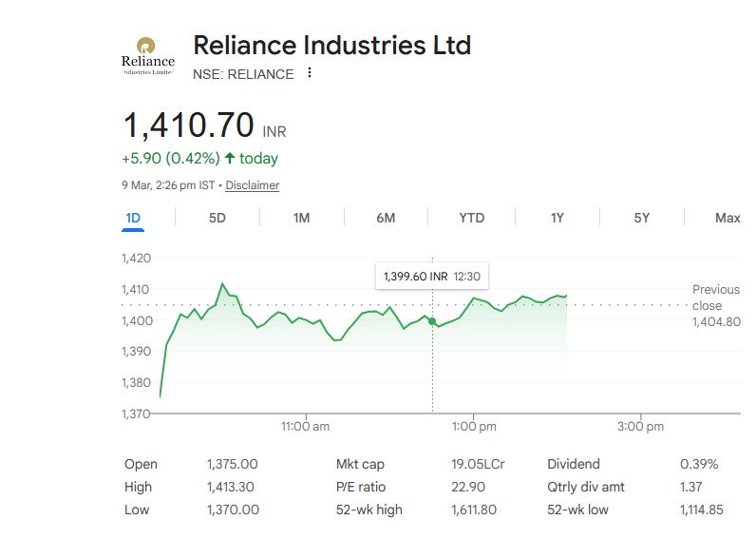The image size is (756, 558).
Task: View the 1Y price history tab
Action: pos(558,218)
